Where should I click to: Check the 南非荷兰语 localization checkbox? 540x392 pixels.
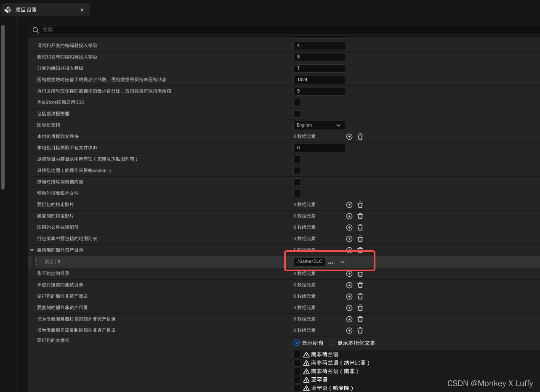tap(297, 355)
